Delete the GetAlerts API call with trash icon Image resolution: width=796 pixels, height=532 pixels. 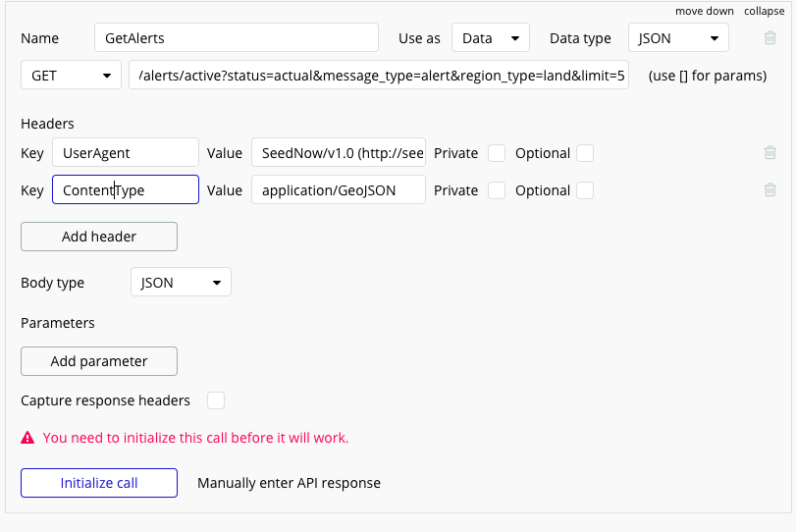(x=770, y=37)
